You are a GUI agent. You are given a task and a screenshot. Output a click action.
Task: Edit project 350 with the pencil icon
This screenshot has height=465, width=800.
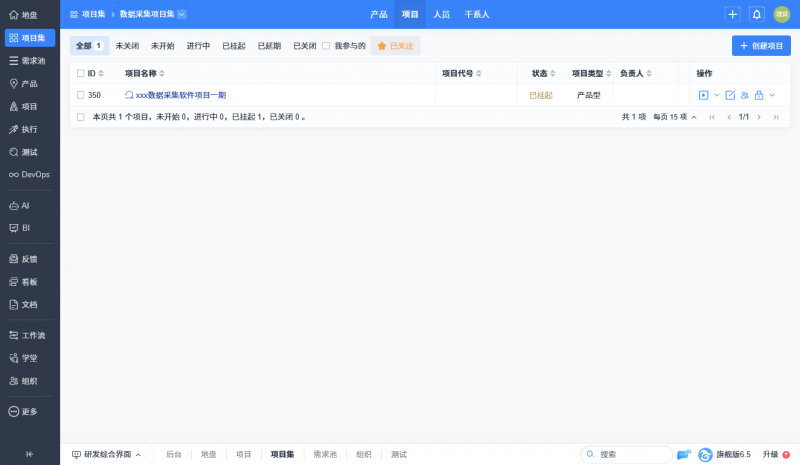[730, 95]
